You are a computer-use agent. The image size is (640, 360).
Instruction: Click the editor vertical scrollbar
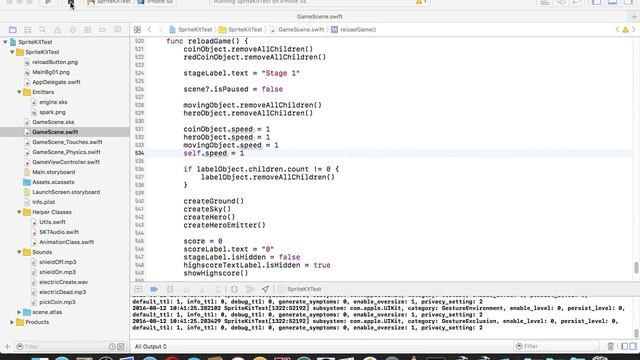636,268
